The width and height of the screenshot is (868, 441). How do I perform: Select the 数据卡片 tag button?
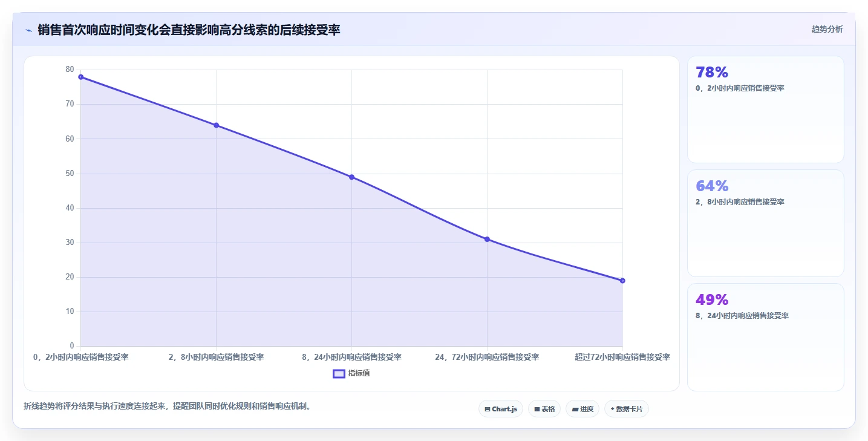626,409
